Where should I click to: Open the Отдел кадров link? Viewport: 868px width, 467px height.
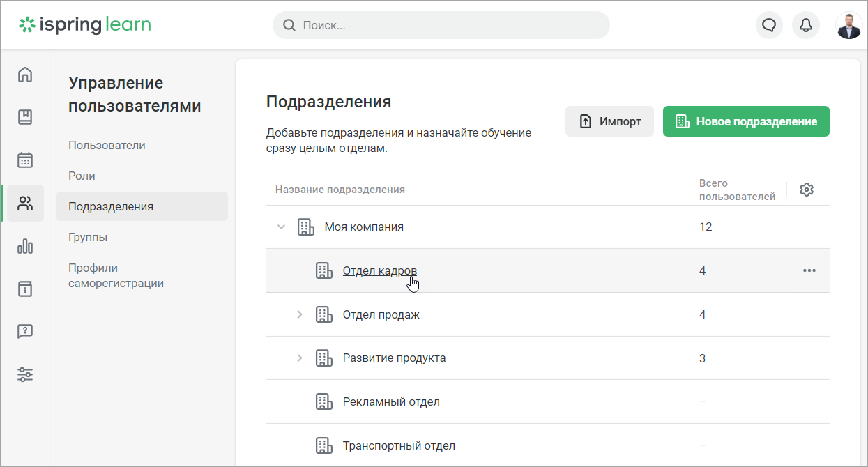point(380,270)
